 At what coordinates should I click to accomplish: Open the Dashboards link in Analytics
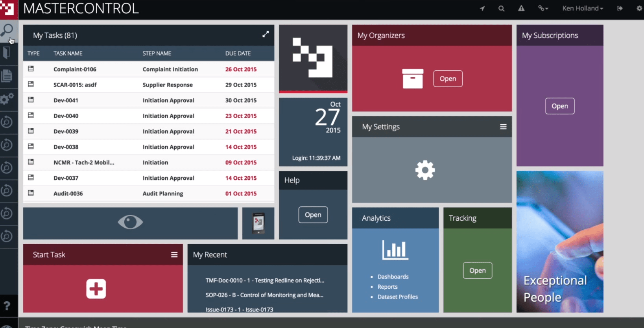tap(393, 277)
